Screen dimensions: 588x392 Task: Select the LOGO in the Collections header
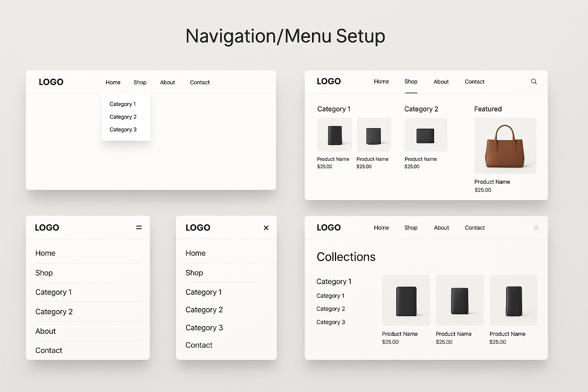(329, 227)
